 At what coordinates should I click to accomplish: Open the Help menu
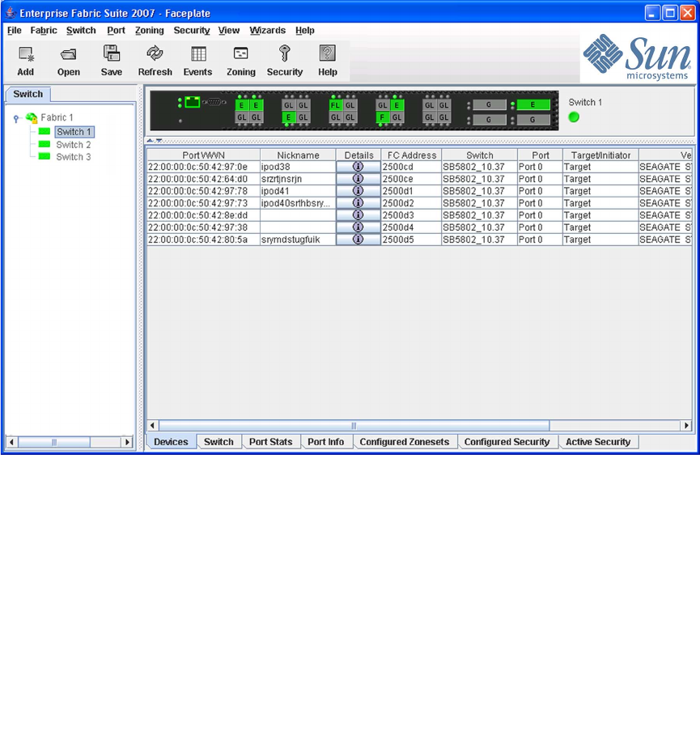click(305, 30)
